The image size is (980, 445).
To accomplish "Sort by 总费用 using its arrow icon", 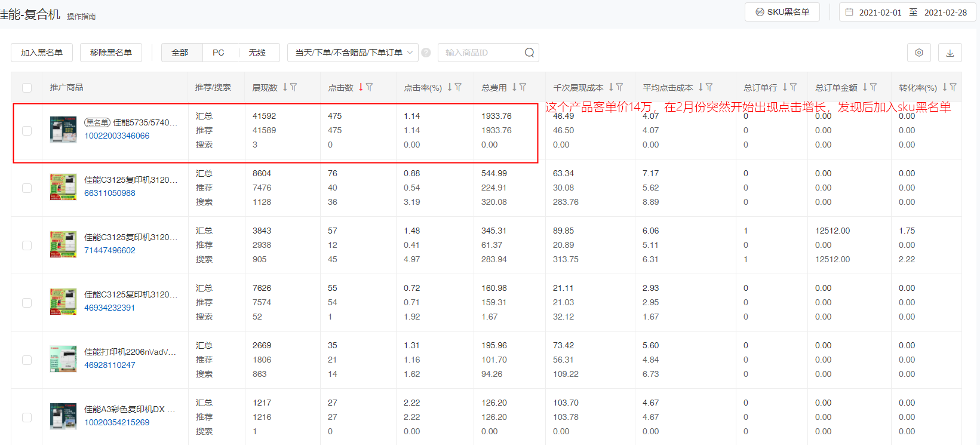I will click(514, 87).
